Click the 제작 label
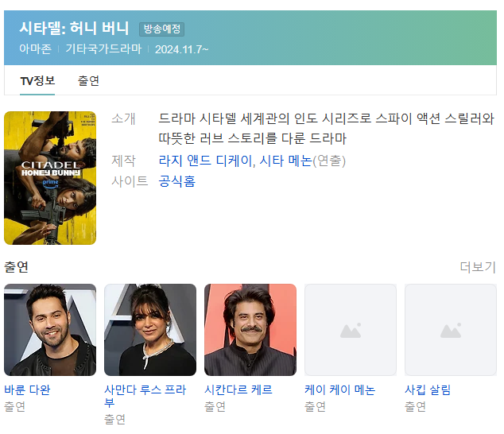Screen dimensions: 504x434 pos(123,161)
